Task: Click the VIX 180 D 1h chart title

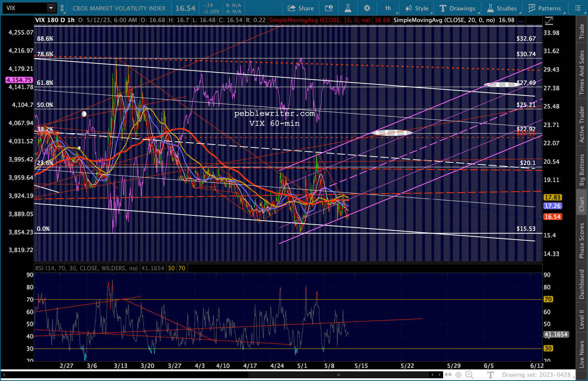Action: click(55, 20)
